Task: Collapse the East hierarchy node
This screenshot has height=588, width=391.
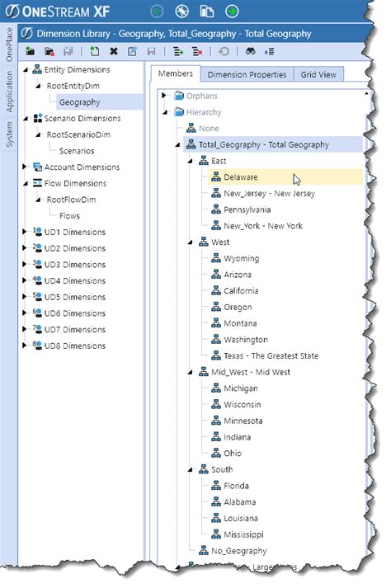Action: (x=191, y=162)
